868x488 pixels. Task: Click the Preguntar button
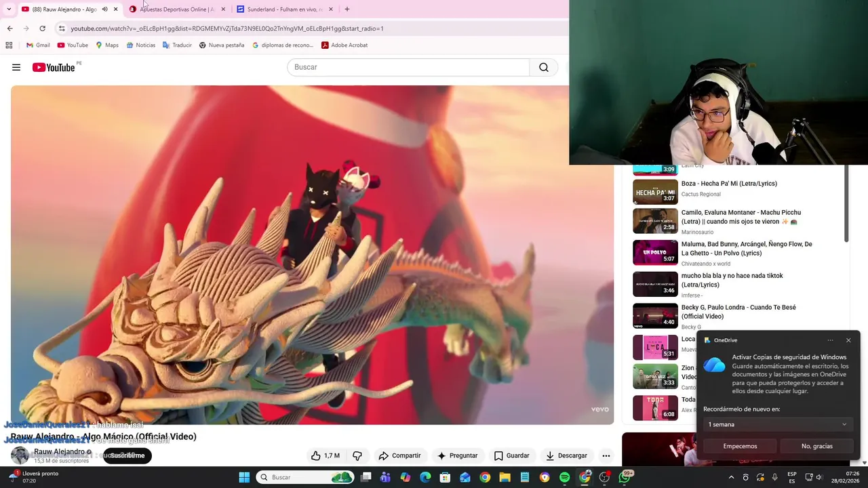tap(458, 455)
